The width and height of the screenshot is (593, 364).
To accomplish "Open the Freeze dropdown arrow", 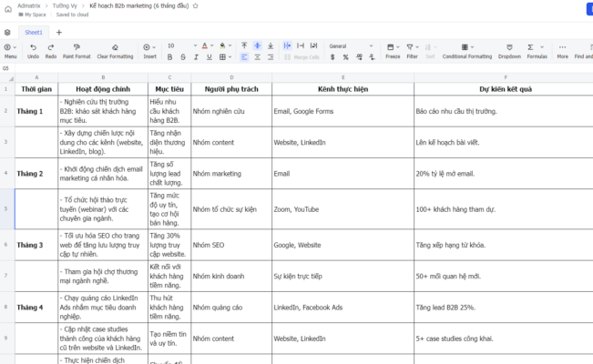I will click(398, 47).
